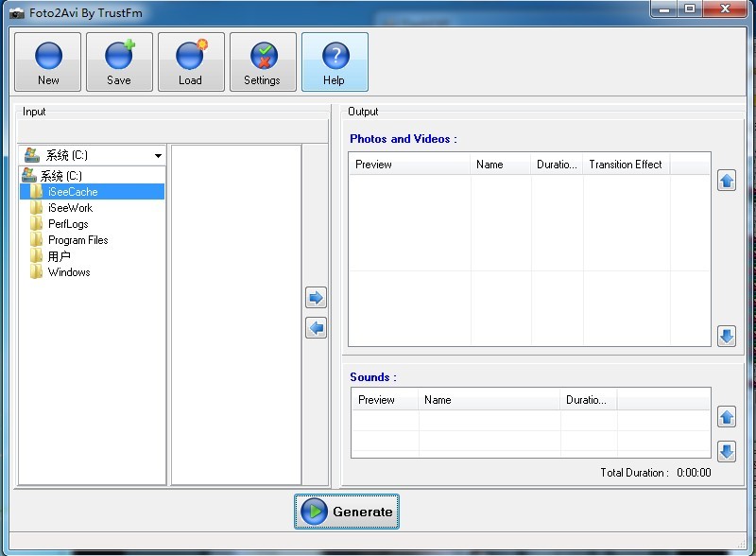Image resolution: width=756 pixels, height=556 pixels.
Task: Move photo up in Photos list
Action: click(726, 181)
